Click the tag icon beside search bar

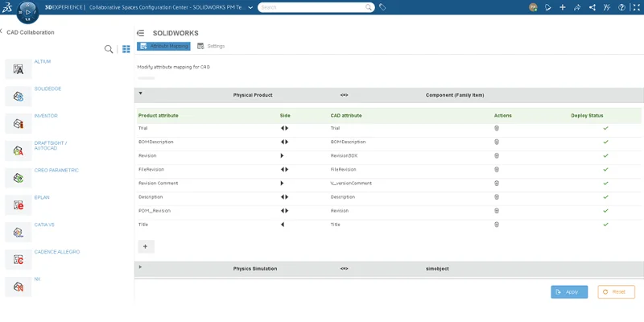(382, 7)
